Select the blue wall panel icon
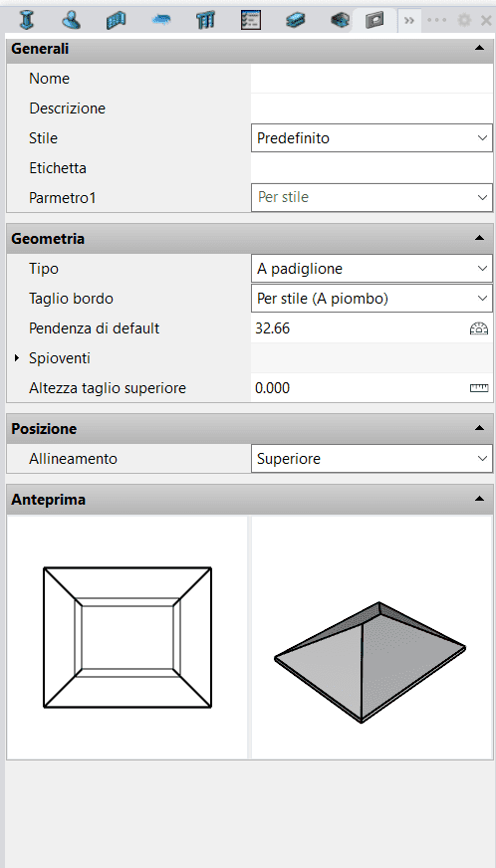This screenshot has height=868, width=496. click(116, 21)
